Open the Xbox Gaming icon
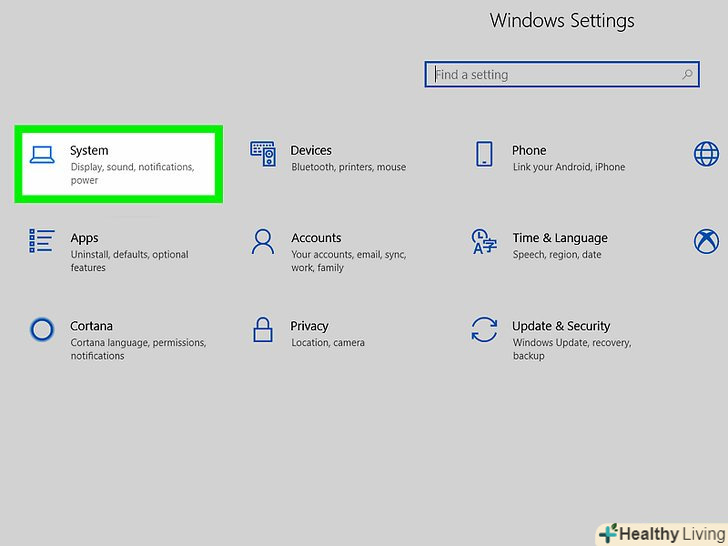The image size is (728, 546). click(706, 241)
